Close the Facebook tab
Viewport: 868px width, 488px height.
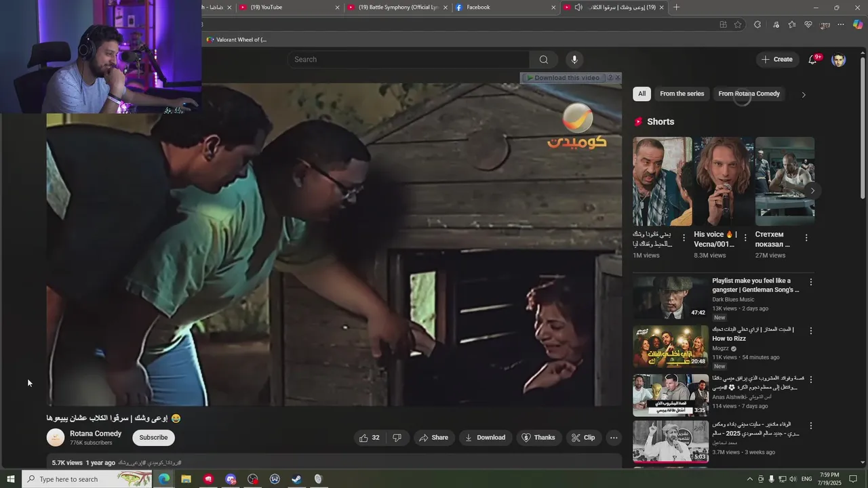553,7
